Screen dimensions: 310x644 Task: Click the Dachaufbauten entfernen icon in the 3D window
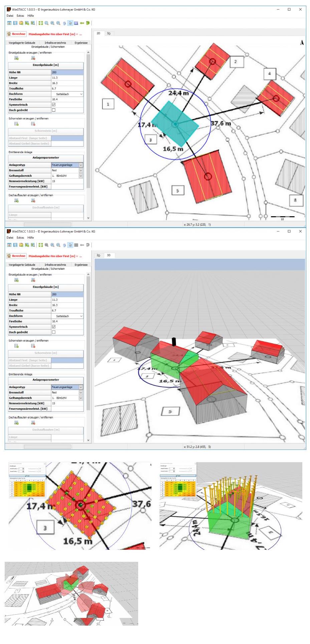click(33, 423)
